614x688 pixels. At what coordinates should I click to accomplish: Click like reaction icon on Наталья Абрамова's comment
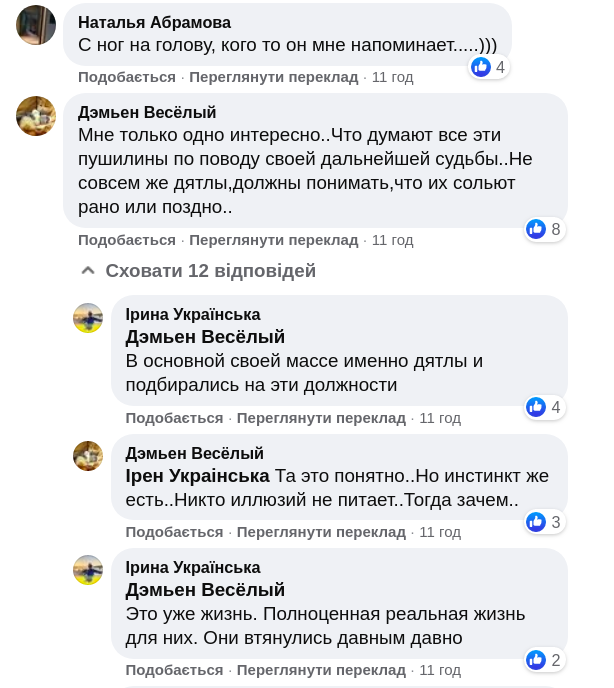[482, 67]
